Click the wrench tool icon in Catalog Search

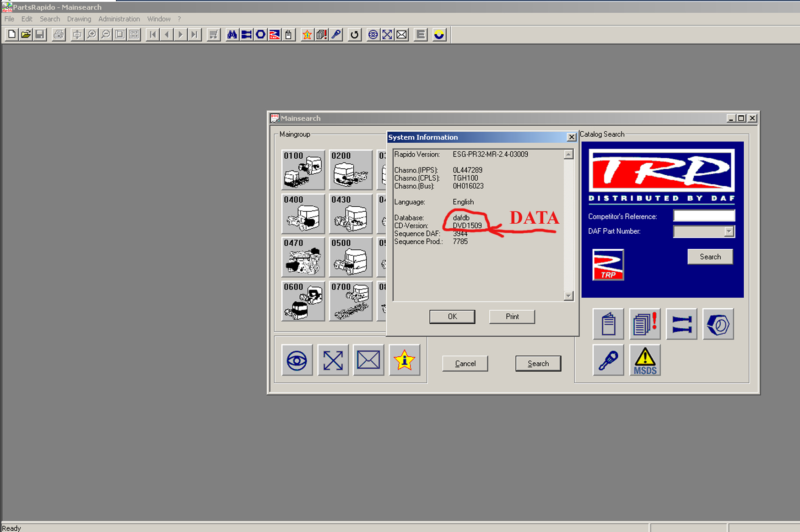pos(608,360)
